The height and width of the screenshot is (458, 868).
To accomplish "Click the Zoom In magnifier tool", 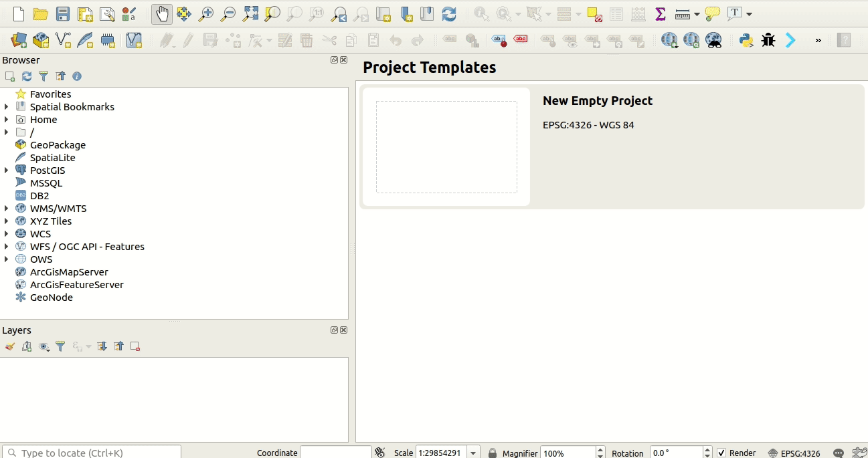I will 206,14.
